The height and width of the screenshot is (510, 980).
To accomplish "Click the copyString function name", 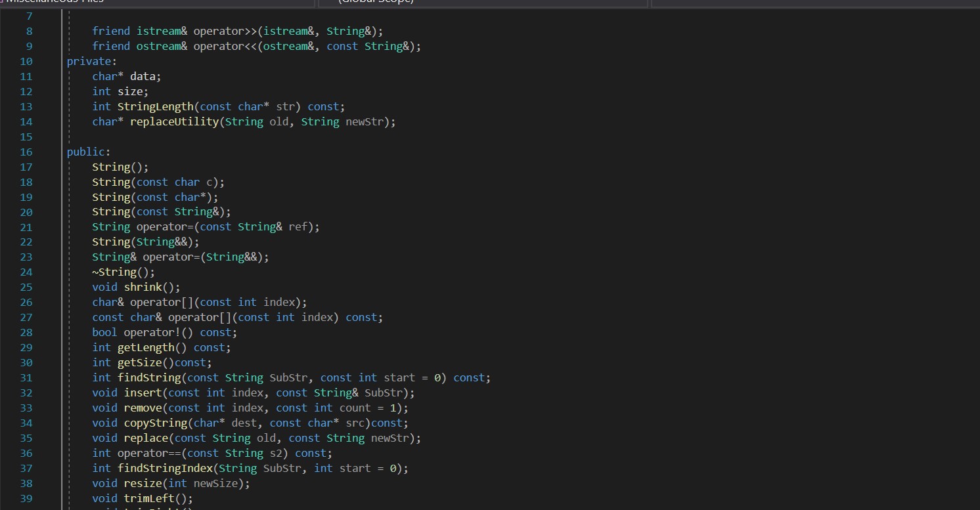I will pos(155,423).
